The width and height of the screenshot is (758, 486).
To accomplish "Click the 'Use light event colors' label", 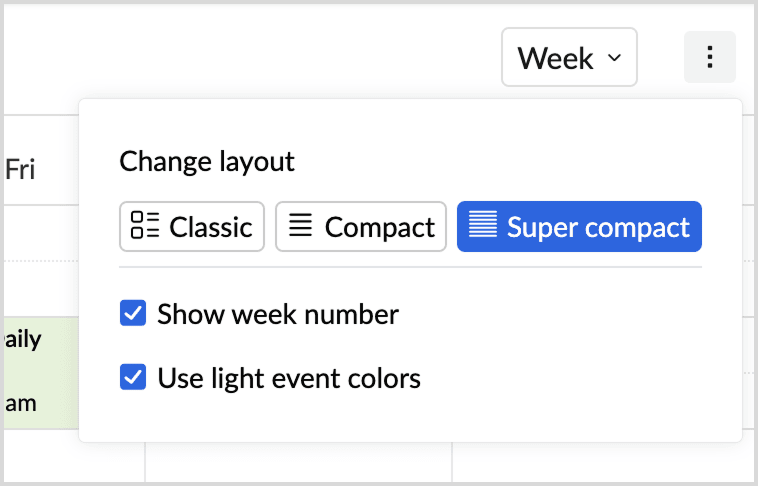I will pyautogui.click(x=289, y=378).
